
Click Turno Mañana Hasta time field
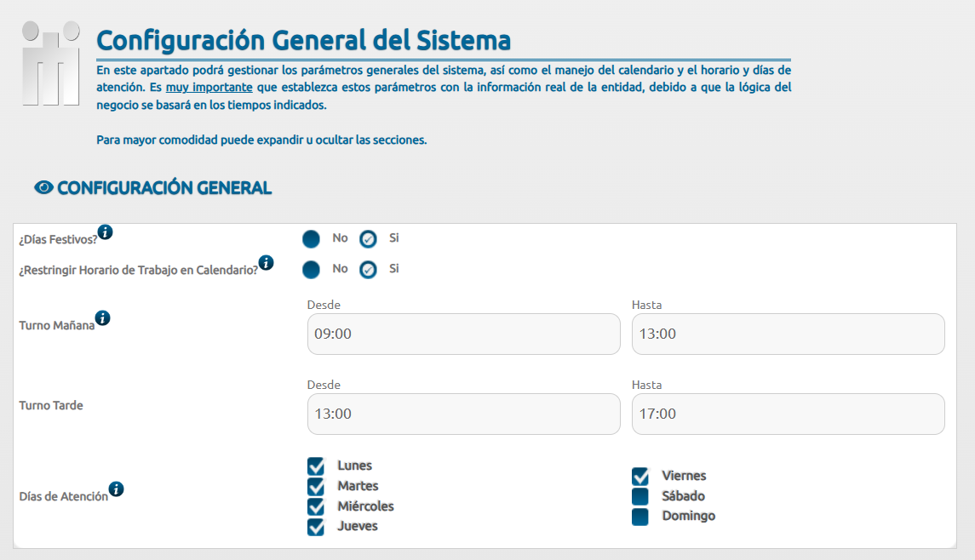tap(788, 334)
